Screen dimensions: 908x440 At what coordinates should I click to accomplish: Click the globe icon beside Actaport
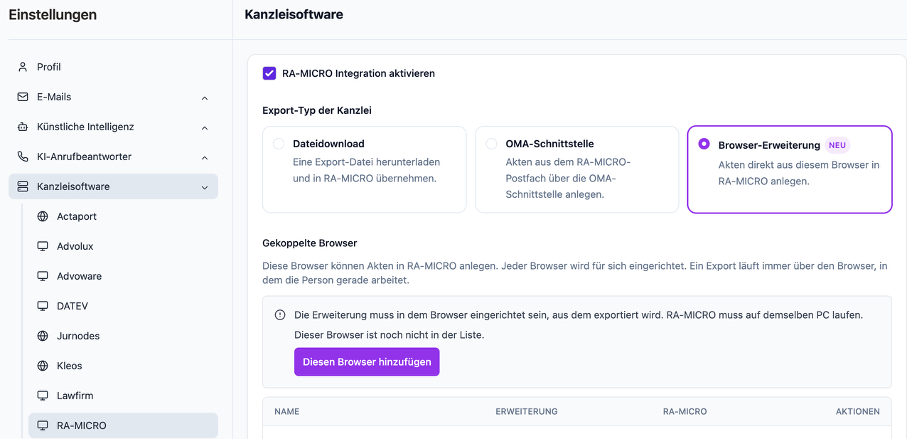click(42, 217)
